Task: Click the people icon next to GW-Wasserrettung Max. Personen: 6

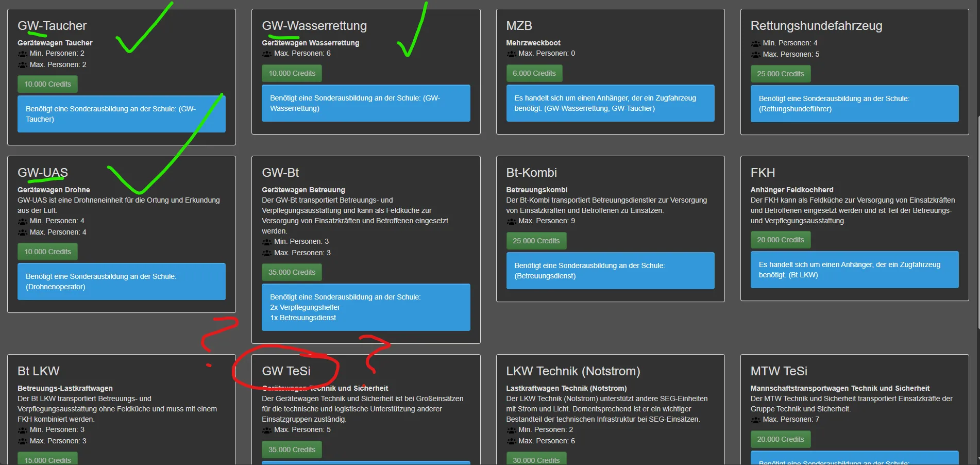Action: coord(267,54)
